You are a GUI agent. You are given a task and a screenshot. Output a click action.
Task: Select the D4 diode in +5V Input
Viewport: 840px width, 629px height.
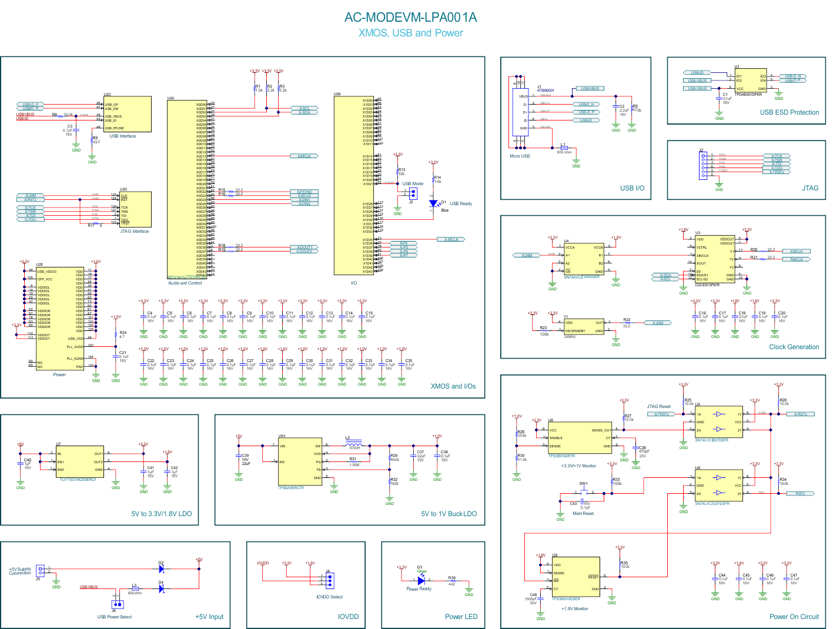(161, 588)
